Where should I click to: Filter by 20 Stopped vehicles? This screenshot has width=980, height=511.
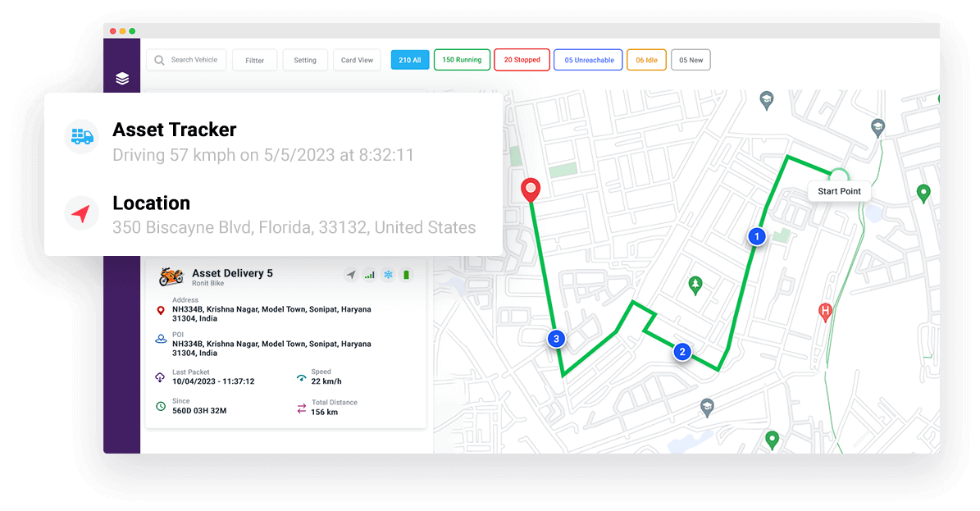(x=522, y=60)
